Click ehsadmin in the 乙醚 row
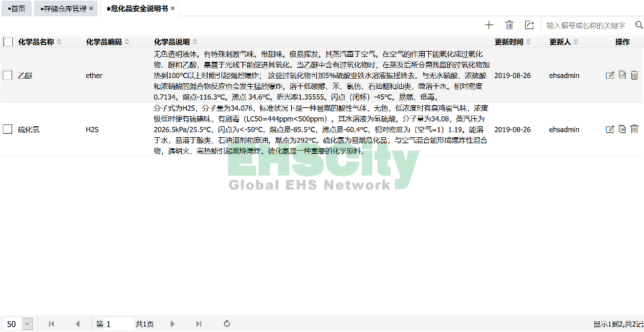Screen dimensions: 644x332 pos(565,75)
